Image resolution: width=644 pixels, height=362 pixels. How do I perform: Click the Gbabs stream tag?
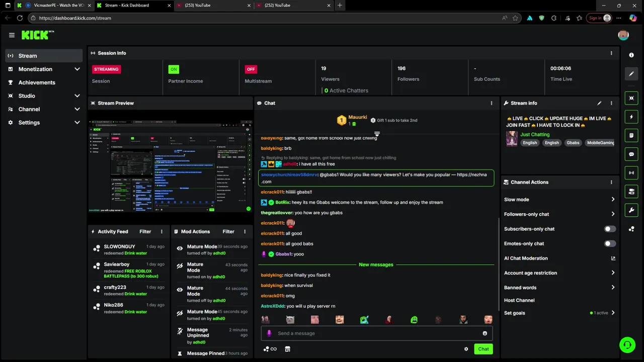(573, 143)
